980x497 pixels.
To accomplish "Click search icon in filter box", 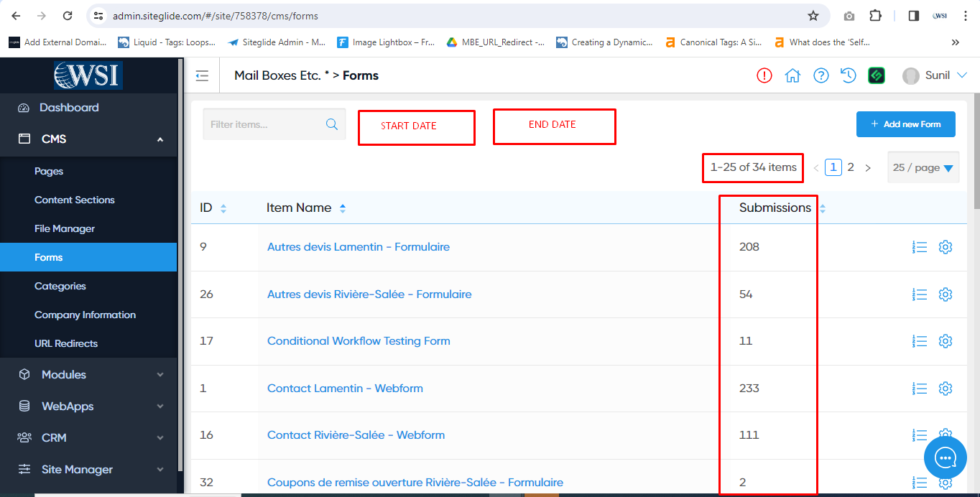I will [x=332, y=124].
